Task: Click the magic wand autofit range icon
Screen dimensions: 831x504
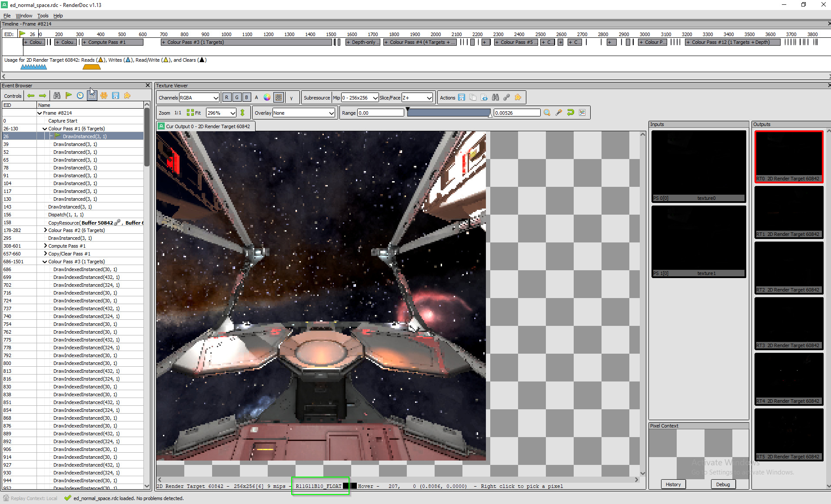Action: [559, 113]
